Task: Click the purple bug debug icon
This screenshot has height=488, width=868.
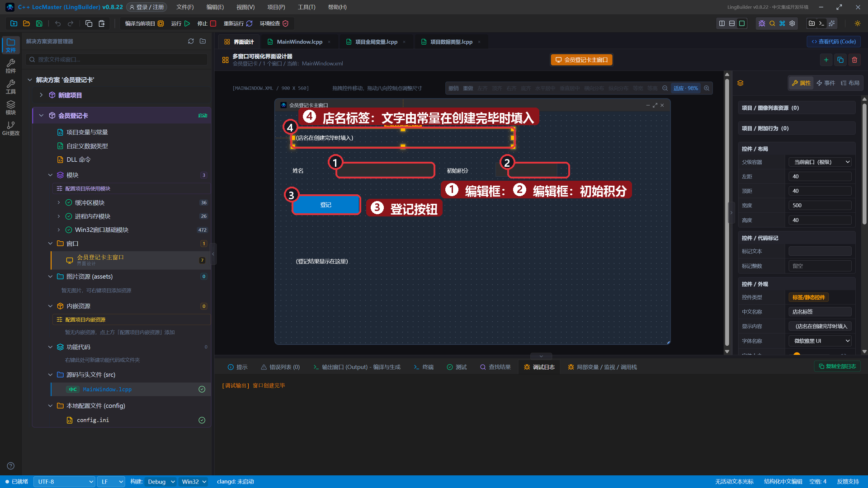Action: coord(762,23)
